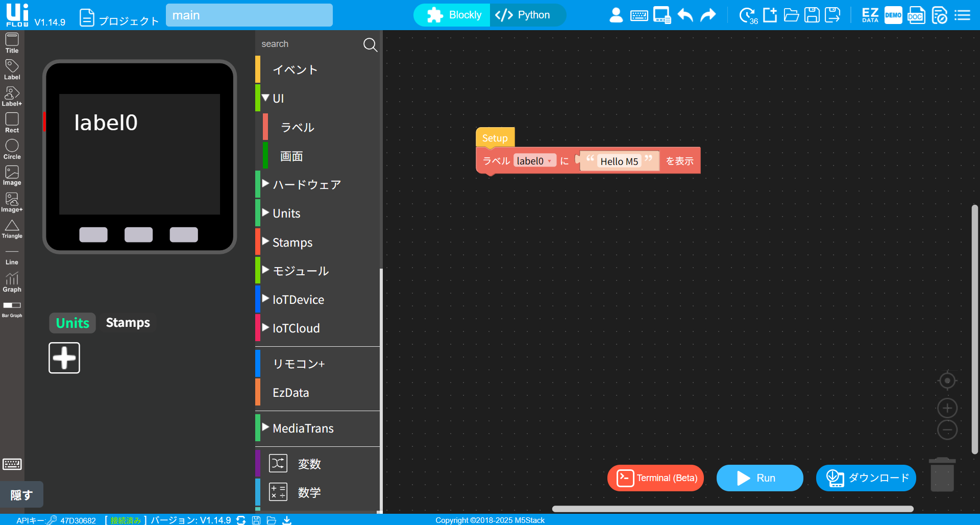Open the label0 dropdown in the block
Image resolution: width=980 pixels, height=525 pixels.
[x=534, y=161]
